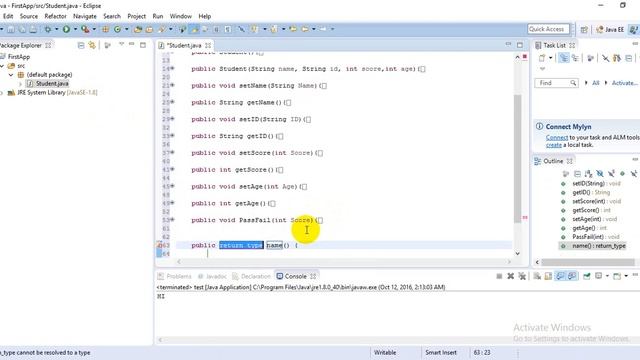Click Remove All Terminated Launches double-X icon
640x360 pixels.
click(x=522, y=276)
